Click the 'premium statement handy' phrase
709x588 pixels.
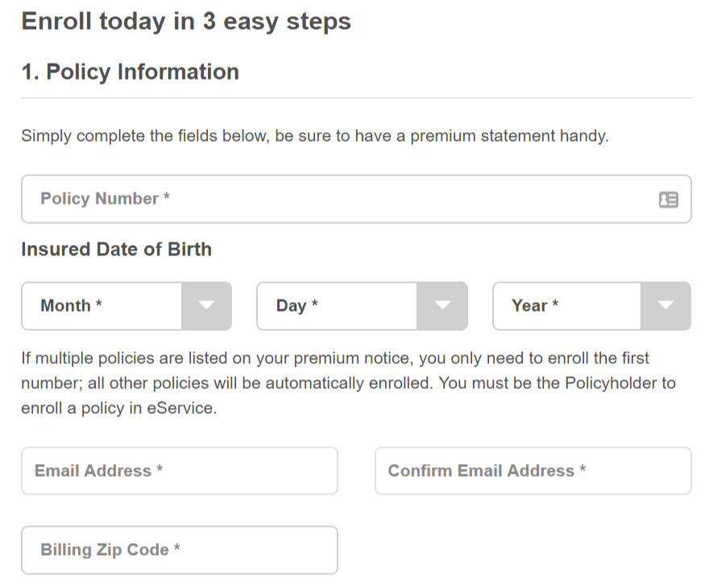(x=509, y=136)
